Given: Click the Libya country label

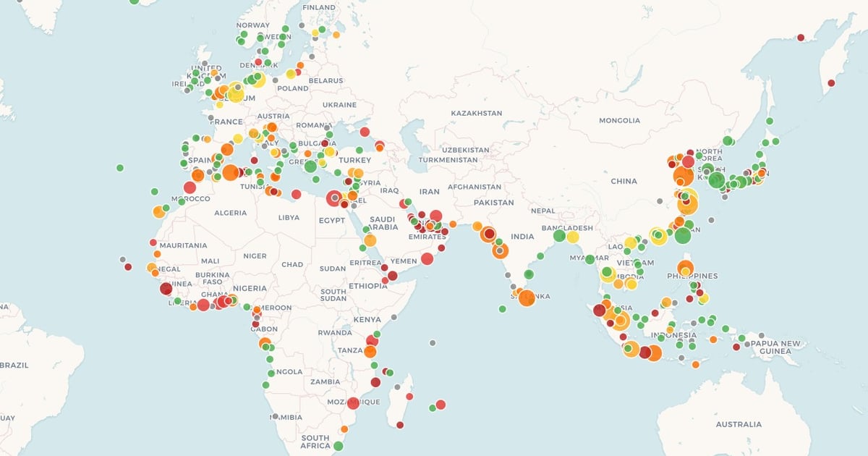Looking at the screenshot, I should 289,217.
